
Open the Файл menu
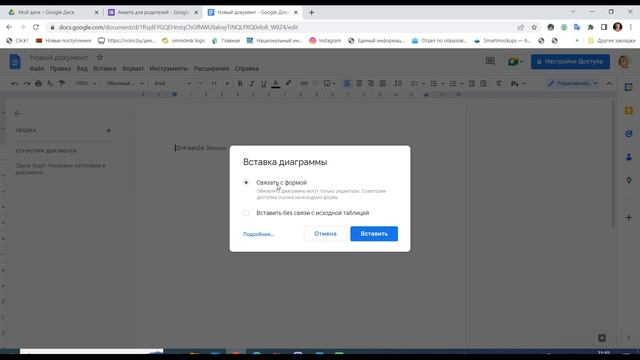pyautogui.click(x=37, y=69)
